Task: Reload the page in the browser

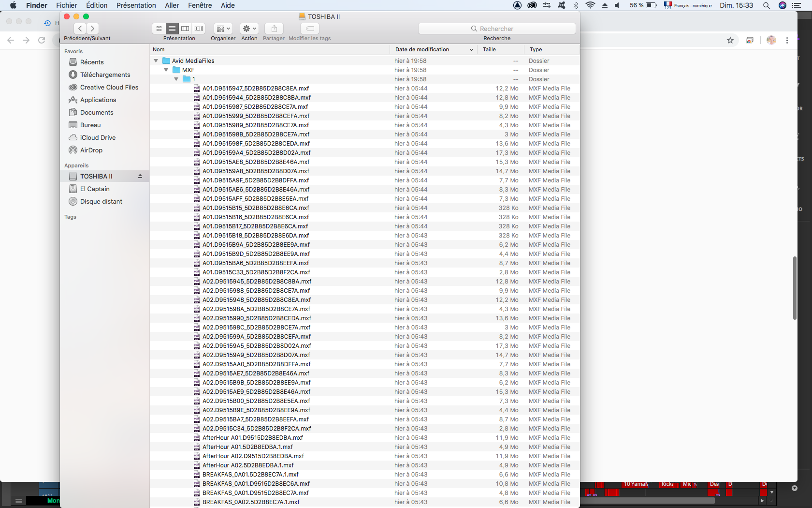Action: tap(42, 40)
